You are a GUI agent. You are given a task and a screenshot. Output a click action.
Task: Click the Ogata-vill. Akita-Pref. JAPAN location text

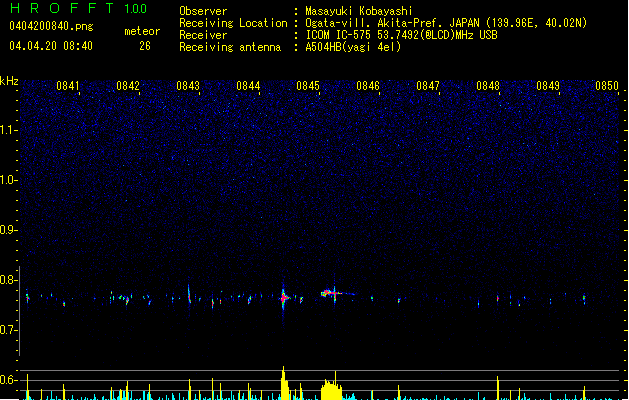pyautogui.click(x=446, y=23)
